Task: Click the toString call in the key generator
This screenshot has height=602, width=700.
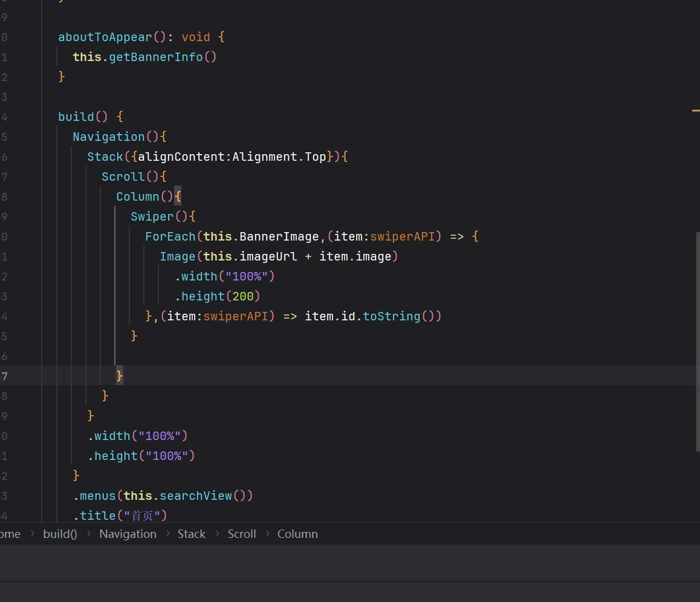Action: pyautogui.click(x=391, y=316)
